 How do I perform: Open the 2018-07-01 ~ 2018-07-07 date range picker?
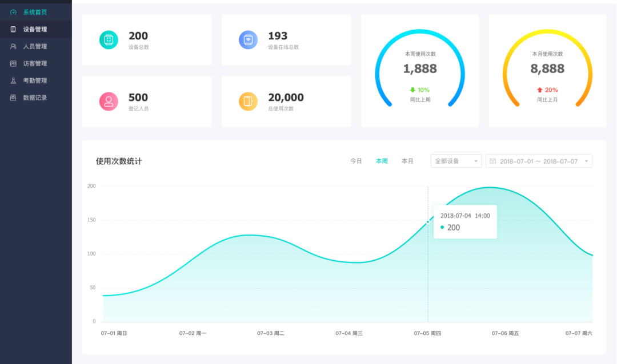click(539, 161)
